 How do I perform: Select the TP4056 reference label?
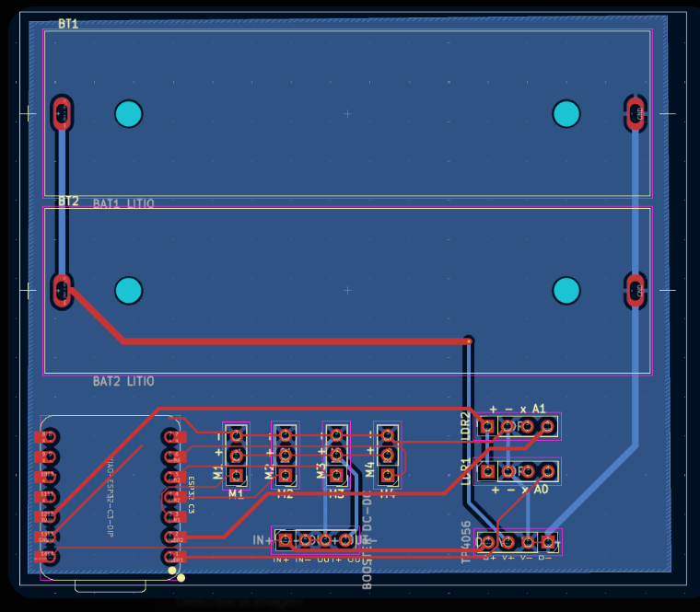[x=466, y=542]
